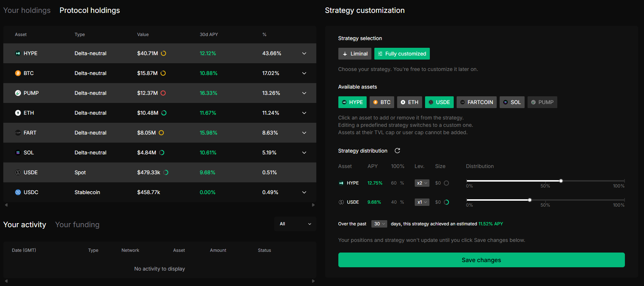This screenshot has width=644, height=286.
Task: Click activity table right scroll arrow
Action: pyautogui.click(x=313, y=281)
